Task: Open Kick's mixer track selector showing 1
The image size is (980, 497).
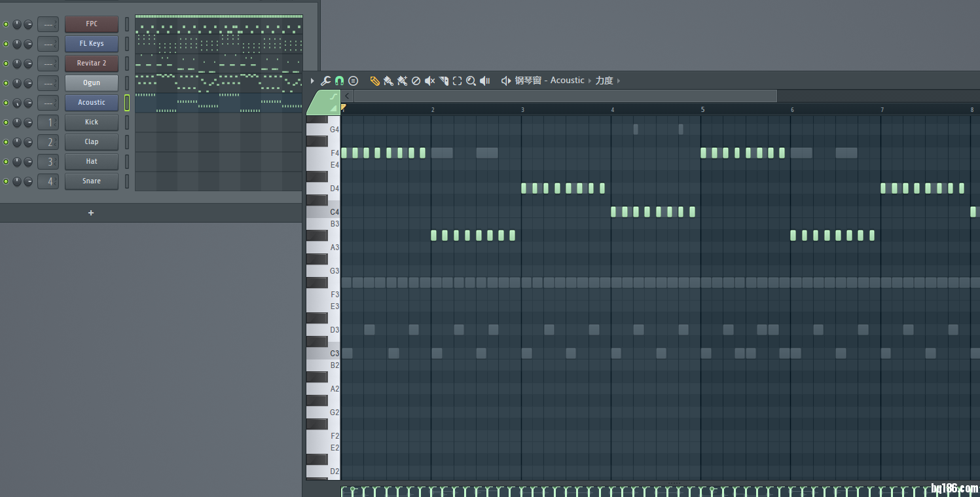Action: pyautogui.click(x=48, y=122)
